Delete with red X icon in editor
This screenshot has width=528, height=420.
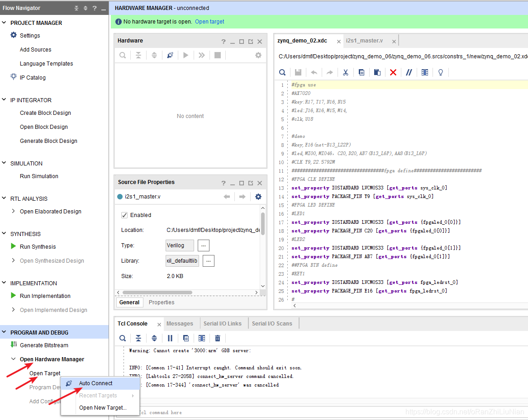point(393,72)
